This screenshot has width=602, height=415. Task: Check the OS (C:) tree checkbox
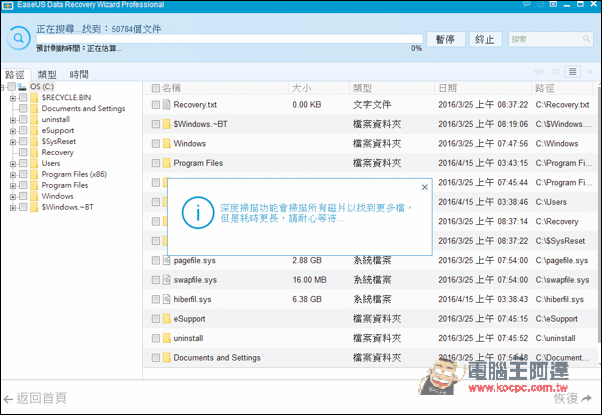[12, 86]
